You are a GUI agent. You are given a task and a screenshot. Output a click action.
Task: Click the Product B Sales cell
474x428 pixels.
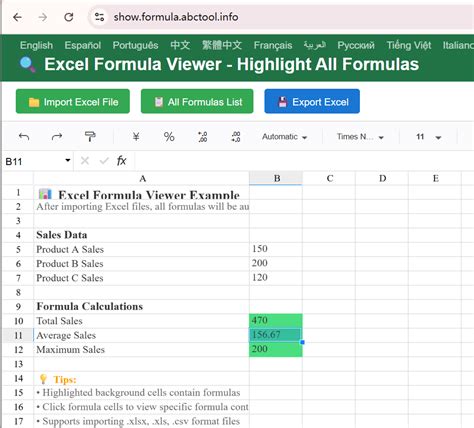(x=141, y=264)
